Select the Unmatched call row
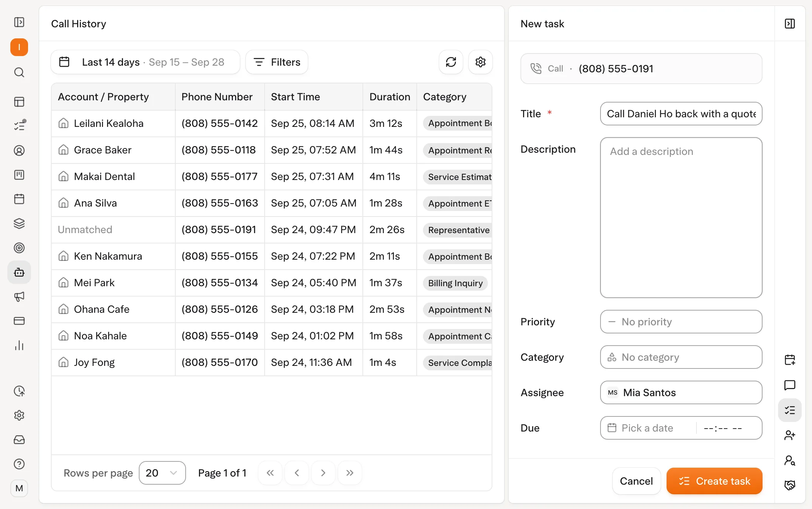 (272, 230)
